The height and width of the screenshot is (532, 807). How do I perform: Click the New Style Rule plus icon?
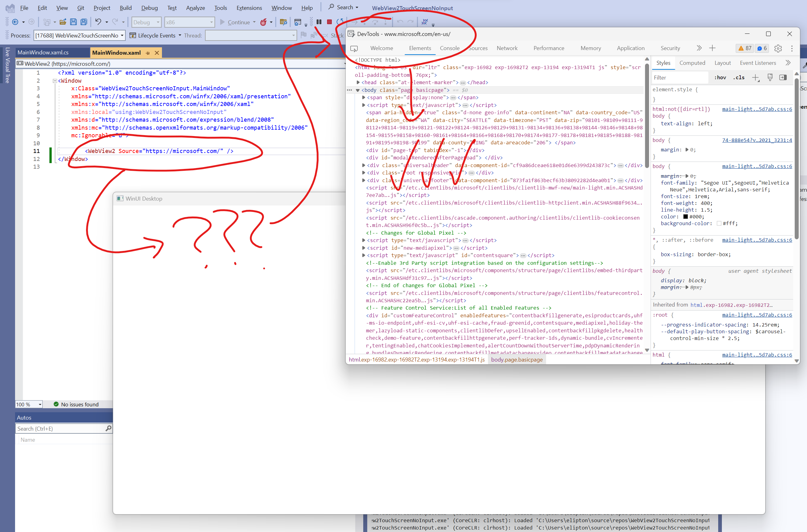[x=755, y=78]
